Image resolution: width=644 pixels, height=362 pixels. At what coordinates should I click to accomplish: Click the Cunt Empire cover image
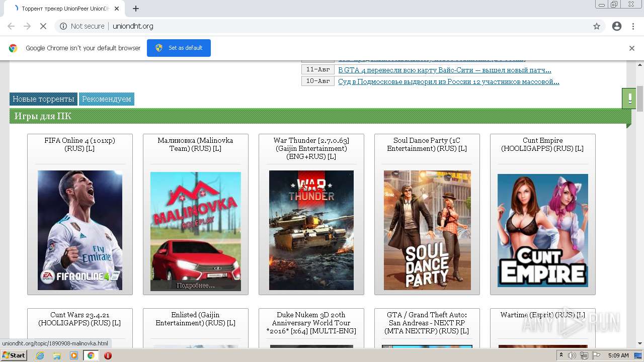tap(543, 230)
